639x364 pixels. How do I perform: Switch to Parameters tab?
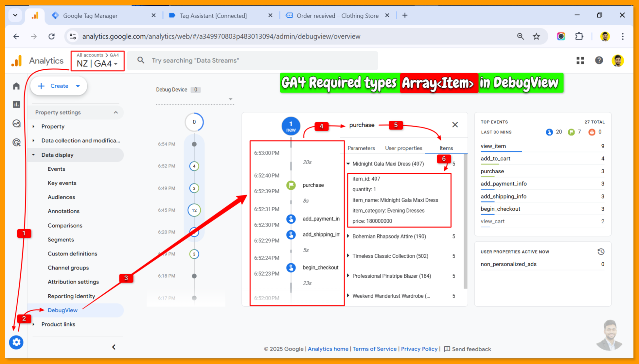pos(361,148)
